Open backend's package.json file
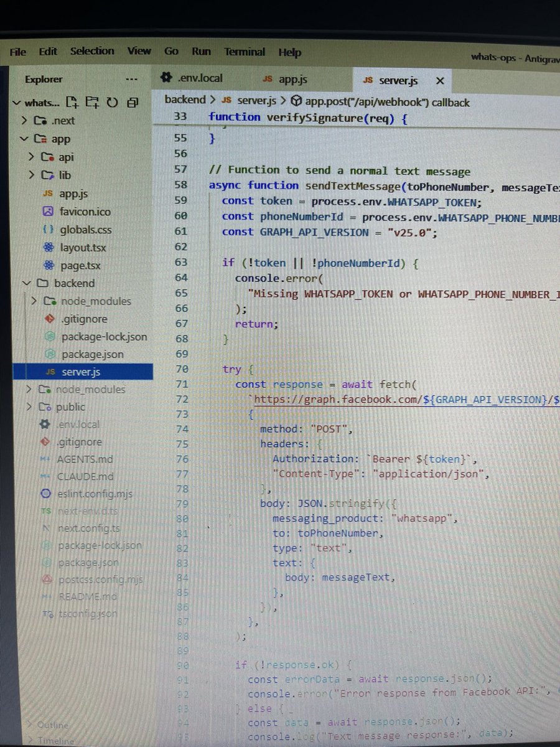Screen dimensions: 560x747 pyautogui.click(x=92, y=354)
